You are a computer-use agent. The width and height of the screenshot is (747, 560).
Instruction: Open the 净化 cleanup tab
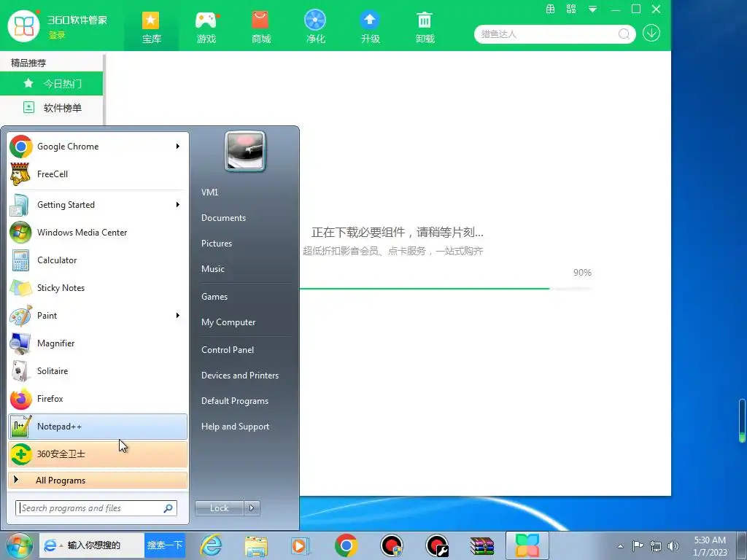[315, 27]
